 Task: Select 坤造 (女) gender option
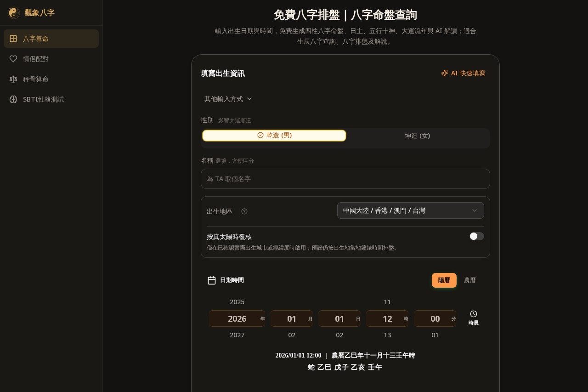tap(417, 136)
